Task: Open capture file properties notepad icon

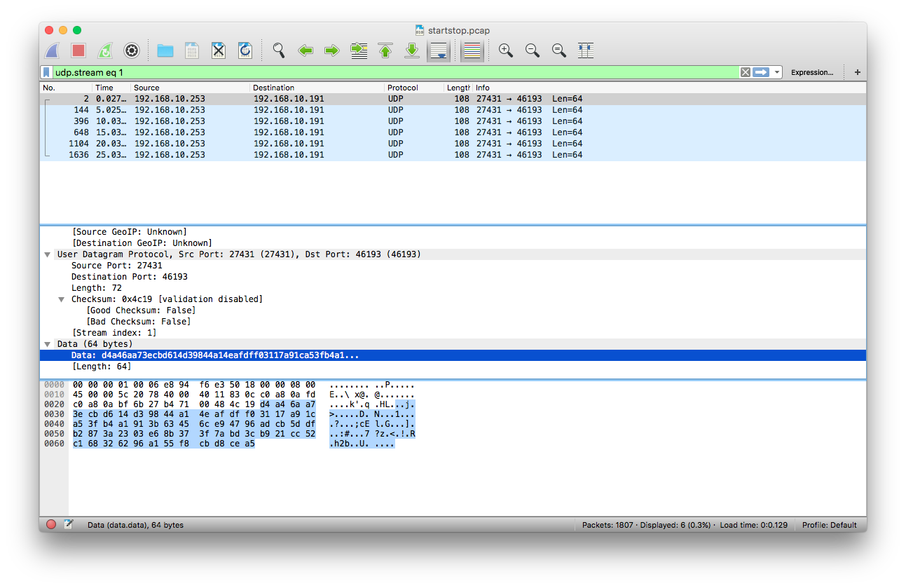Action: pos(69,524)
